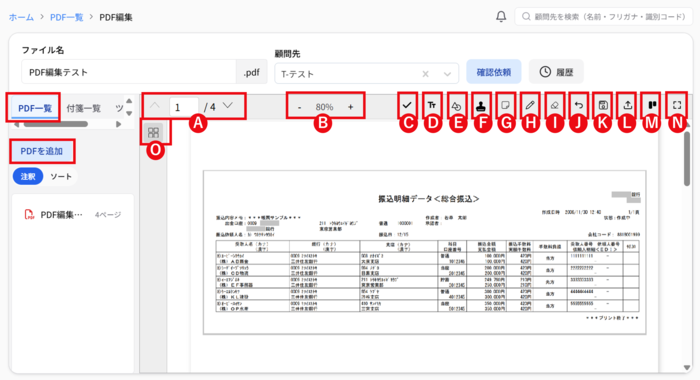Screen dimensions: 700x380
Task: Export the PDF using the upload icon
Action: click(628, 105)
